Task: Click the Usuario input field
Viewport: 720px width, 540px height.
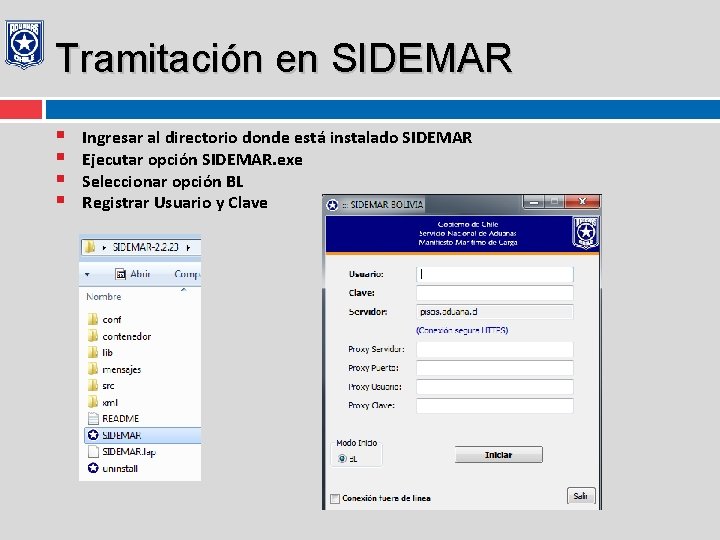Action: (x=495, y=274)
